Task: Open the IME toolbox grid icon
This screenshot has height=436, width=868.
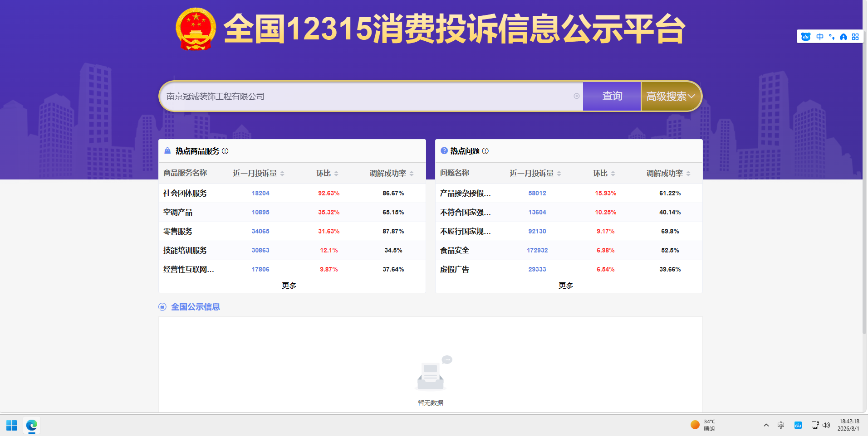Action: 855,37
